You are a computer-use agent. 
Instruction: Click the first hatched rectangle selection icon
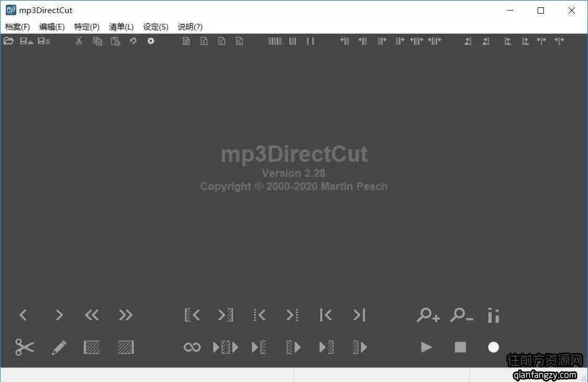(x=92, y=347)
